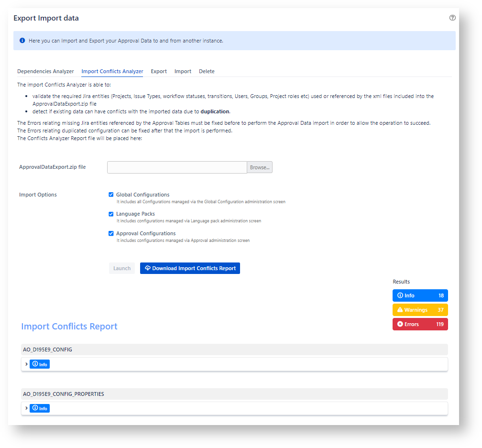Click the Launch button
Image resolution: width=482 pixels, height=448 pixels.
point(122,268)
